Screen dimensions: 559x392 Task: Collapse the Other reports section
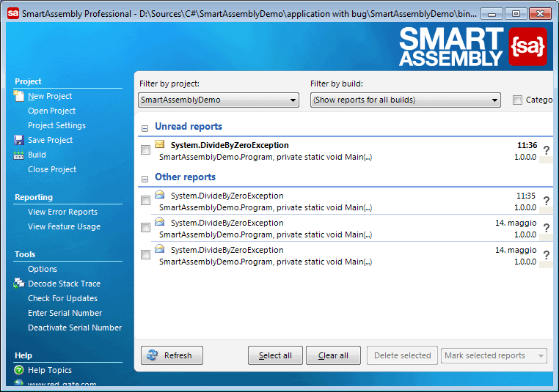point(145,179)
